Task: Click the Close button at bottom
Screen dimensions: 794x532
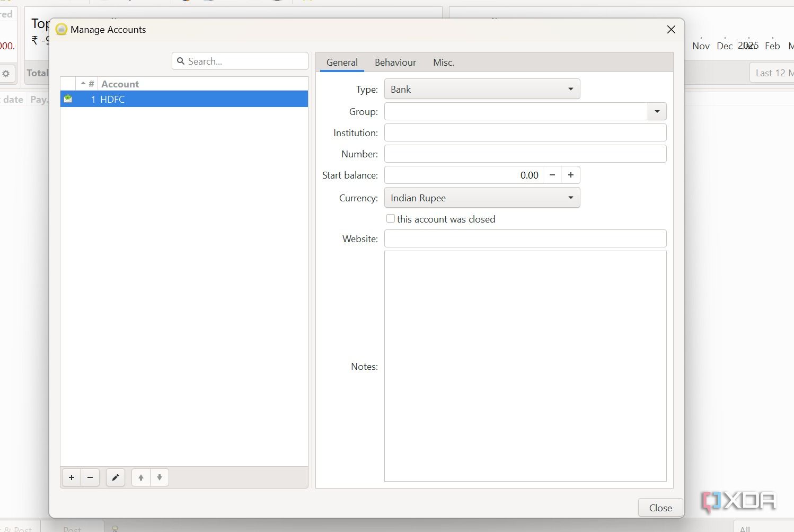Action: coord(660,508)
